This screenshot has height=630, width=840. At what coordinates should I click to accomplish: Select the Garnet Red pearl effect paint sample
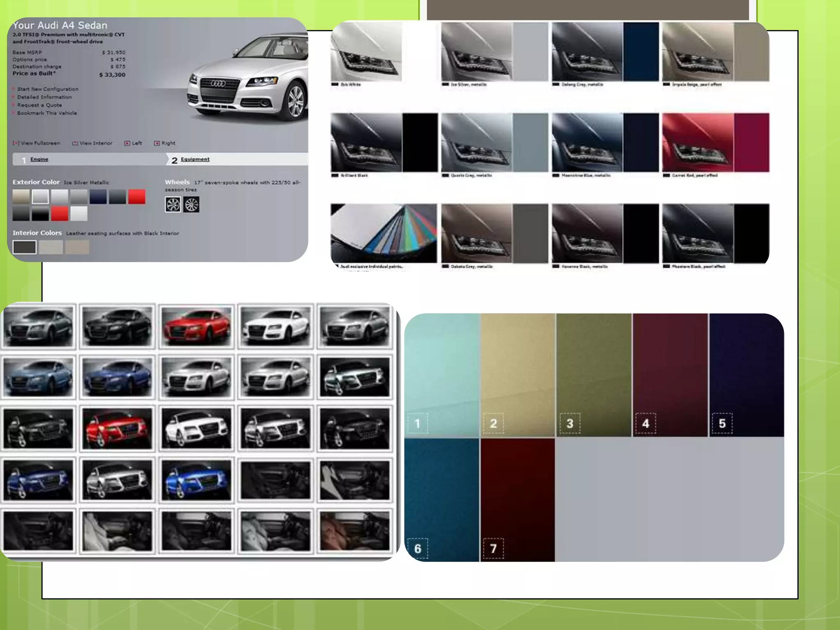(x=715, y=143)
